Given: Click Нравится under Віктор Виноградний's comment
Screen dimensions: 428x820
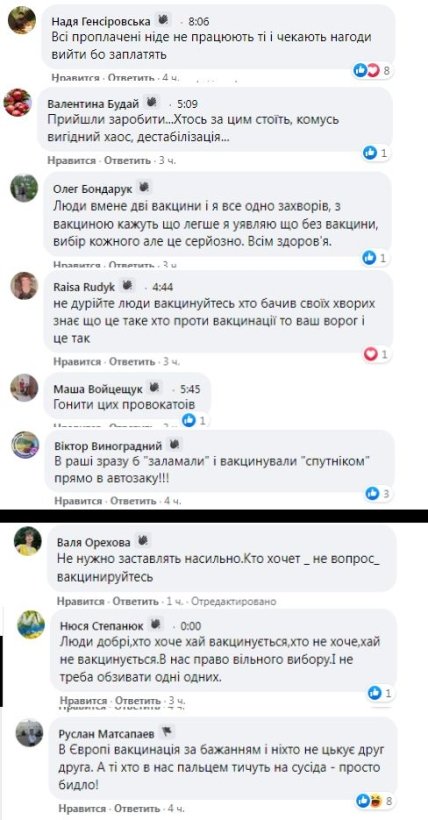Looking at the screenshot, I should point(78,500).
